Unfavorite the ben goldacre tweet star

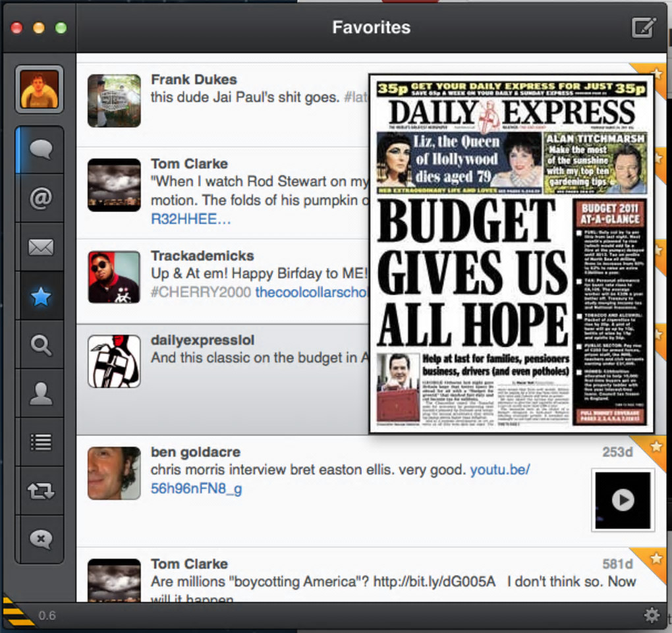(656, 447)
